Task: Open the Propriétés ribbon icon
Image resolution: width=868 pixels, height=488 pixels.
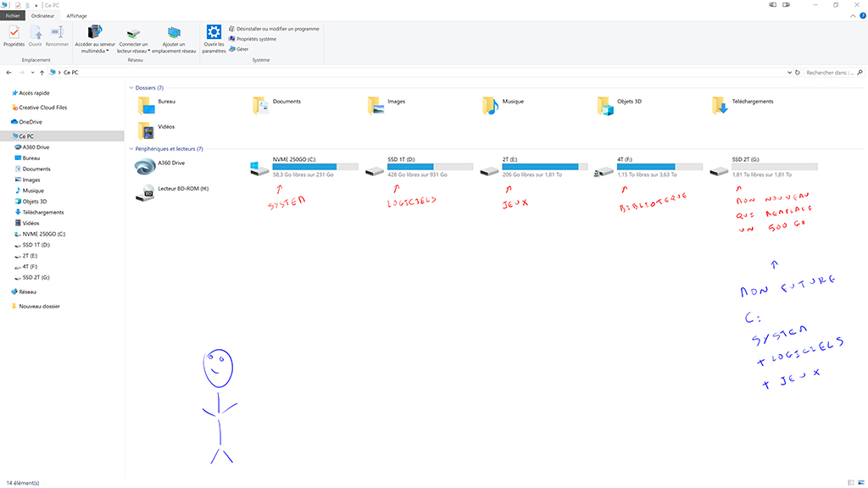Action: coord(14,35)
